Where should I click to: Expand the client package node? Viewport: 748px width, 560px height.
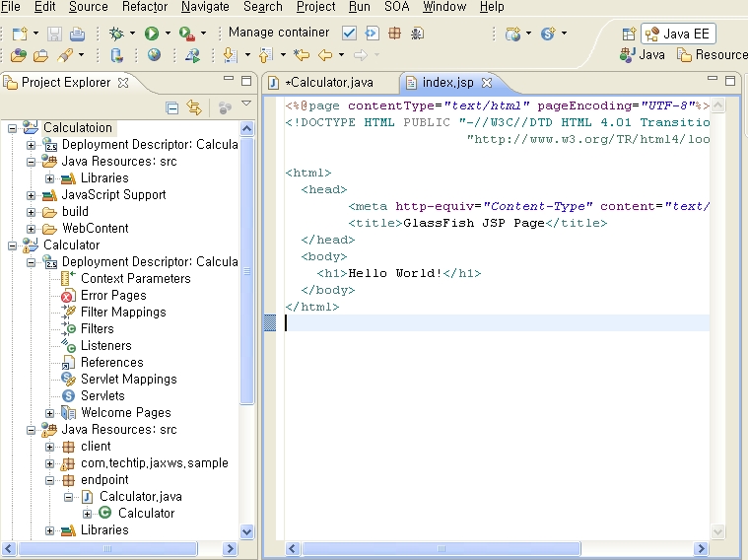[50, 447]
